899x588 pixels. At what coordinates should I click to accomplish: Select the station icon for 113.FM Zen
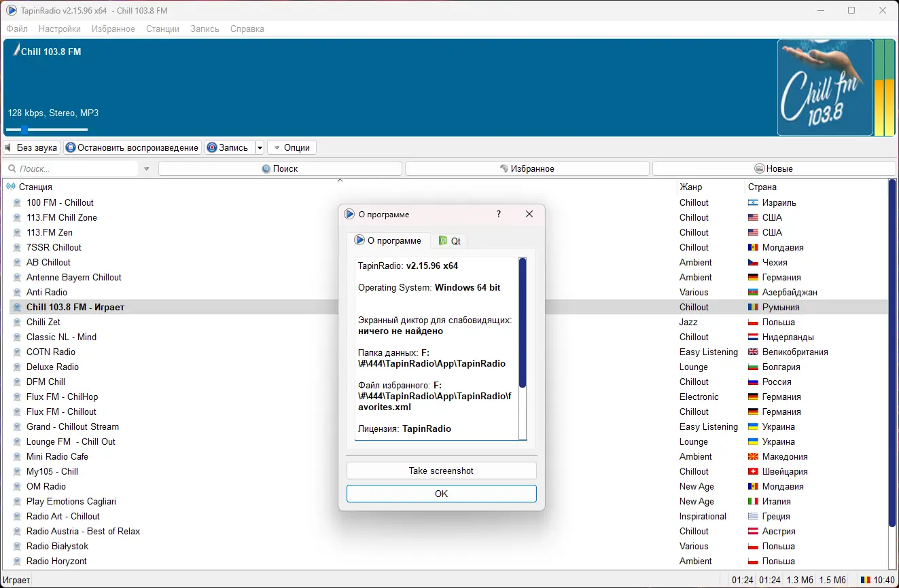click(x=18, y=232)
